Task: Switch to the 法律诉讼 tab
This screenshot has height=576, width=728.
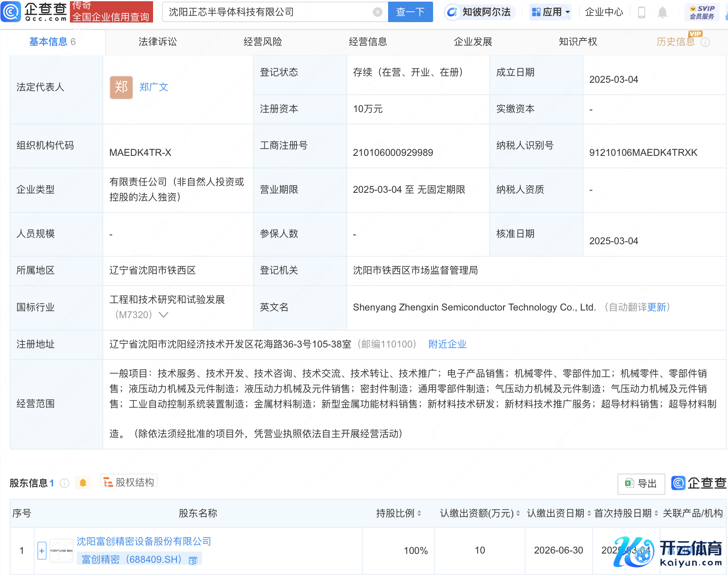Action: (157, 42)
